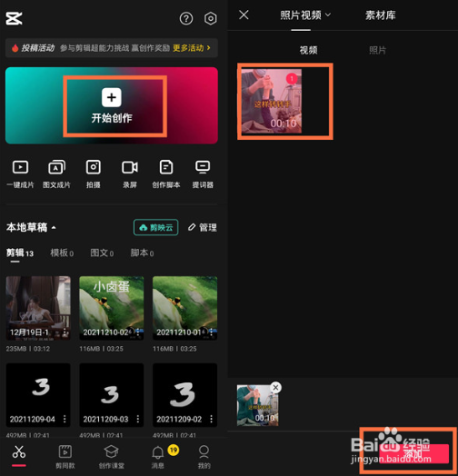Tap the 开始创作 plus button

tap(112, 97)
